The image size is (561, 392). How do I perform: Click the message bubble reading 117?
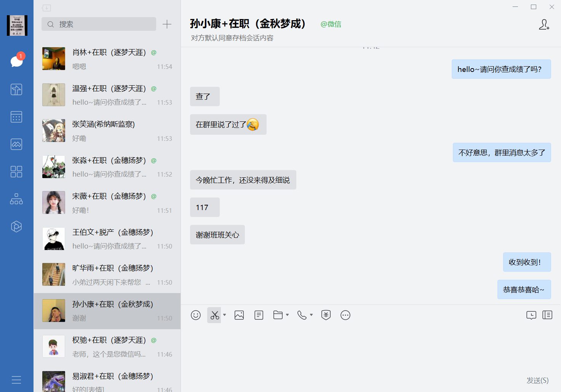point(205,207)
